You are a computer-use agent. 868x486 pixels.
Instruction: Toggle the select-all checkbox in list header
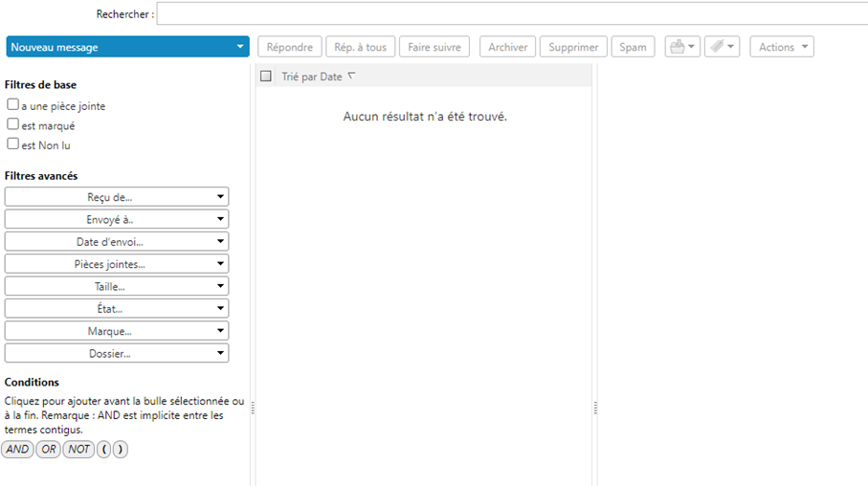[266, 77]
